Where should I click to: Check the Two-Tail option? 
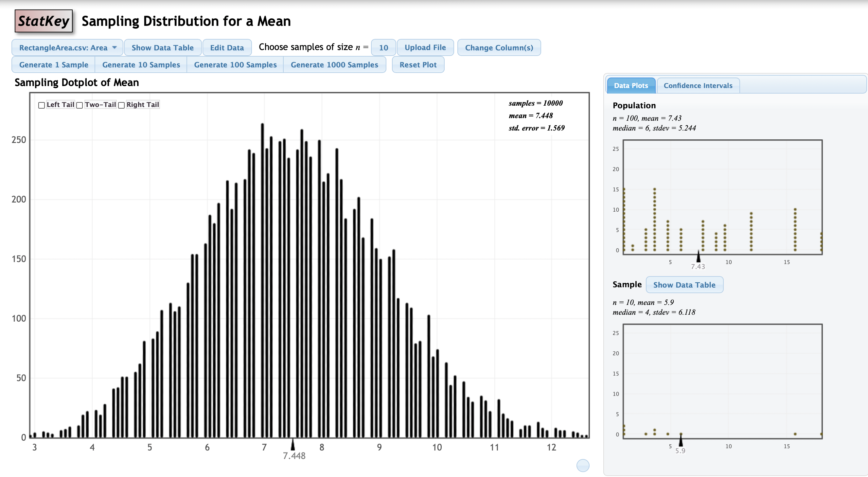pyautogui.click(x=80, y=105)
